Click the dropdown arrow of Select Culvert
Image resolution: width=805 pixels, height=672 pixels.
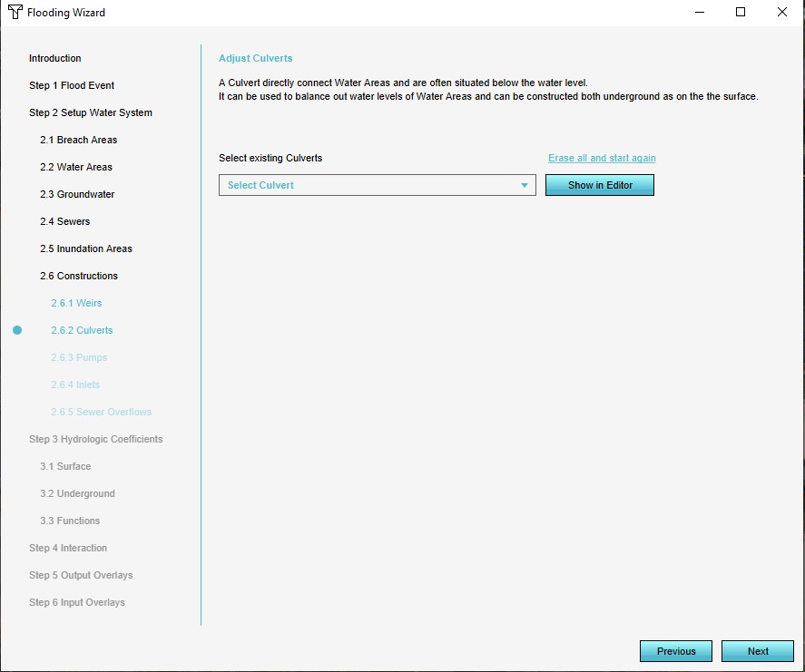click(525, 186)
